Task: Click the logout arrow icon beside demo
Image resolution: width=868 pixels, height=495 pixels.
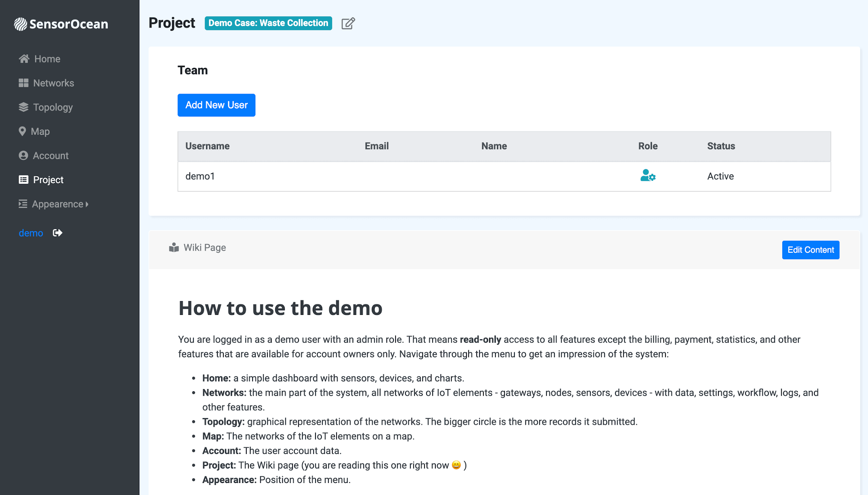Action: point(58,233)
